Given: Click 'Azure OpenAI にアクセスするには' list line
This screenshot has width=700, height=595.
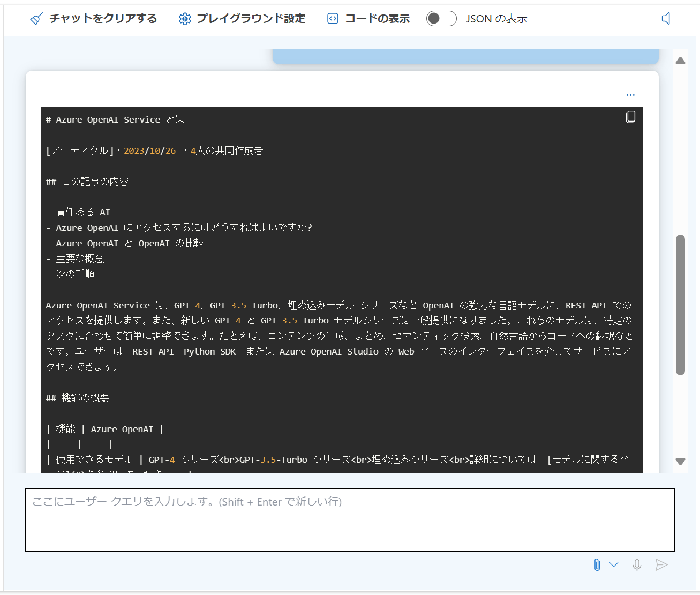Looking at the screenshot, I should (179, 228).
